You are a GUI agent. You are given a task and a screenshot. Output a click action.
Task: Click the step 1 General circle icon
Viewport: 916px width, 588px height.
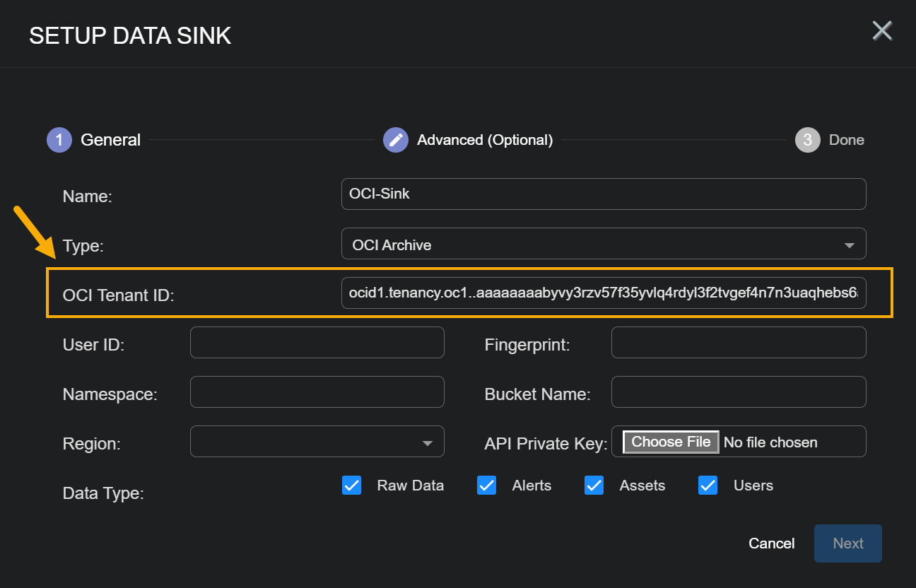(x=59, y=140)
